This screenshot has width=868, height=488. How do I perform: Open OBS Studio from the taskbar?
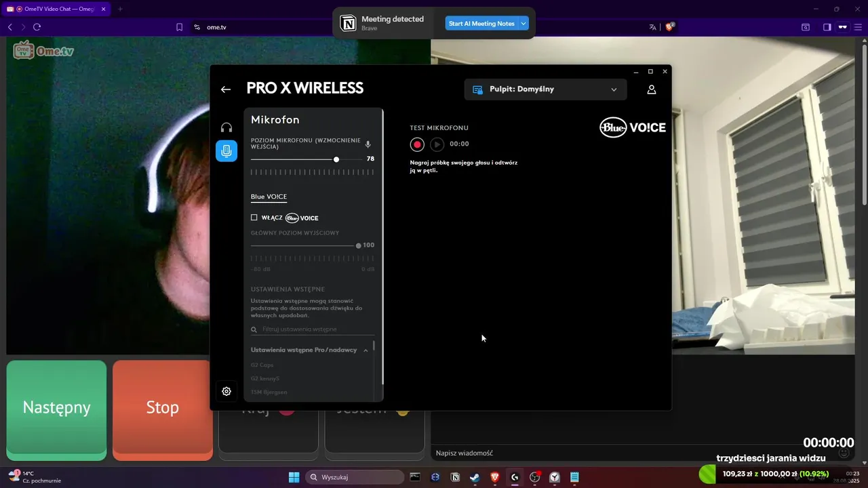pos(535,477)
